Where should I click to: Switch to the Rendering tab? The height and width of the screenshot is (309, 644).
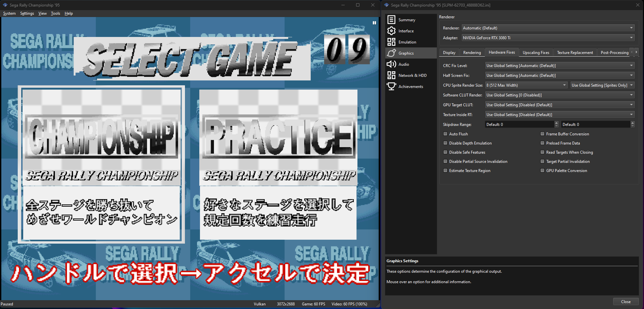click(x=472, y=53)
